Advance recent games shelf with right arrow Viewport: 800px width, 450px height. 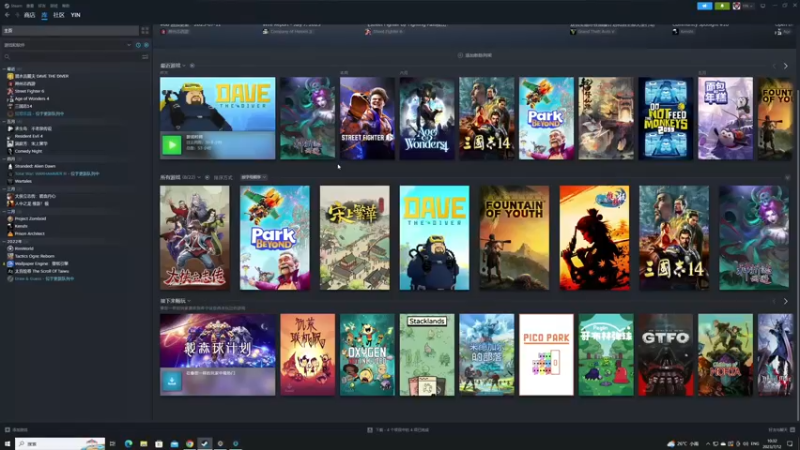(x=786, y=66)
